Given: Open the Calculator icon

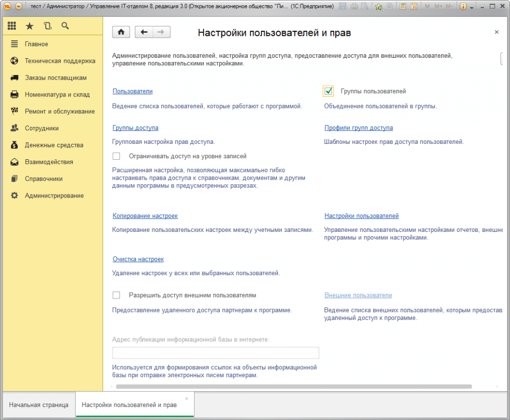Looking at the screenshot, I should pyautogui.click(x=402, y=6).
